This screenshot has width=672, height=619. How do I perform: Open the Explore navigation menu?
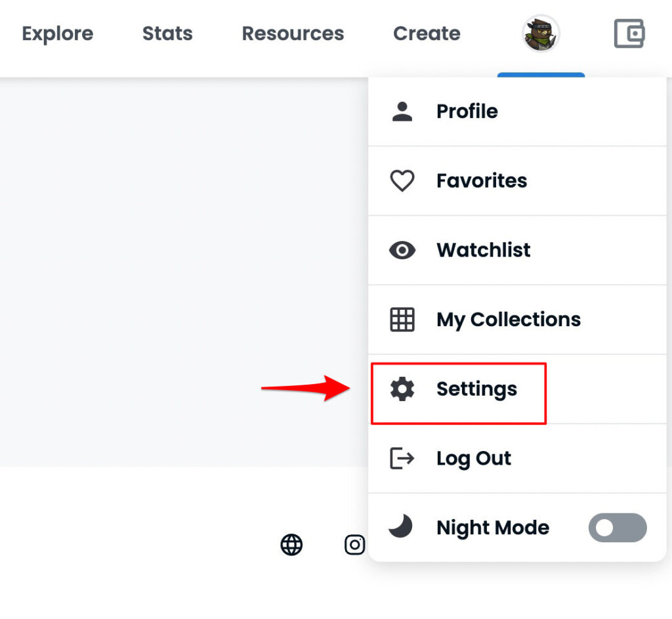pos(58,33)
